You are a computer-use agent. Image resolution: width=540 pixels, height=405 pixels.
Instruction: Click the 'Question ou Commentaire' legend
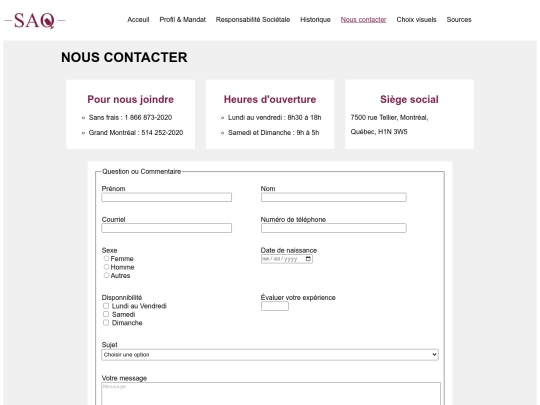pyautogui.click(x=142, y=172)
